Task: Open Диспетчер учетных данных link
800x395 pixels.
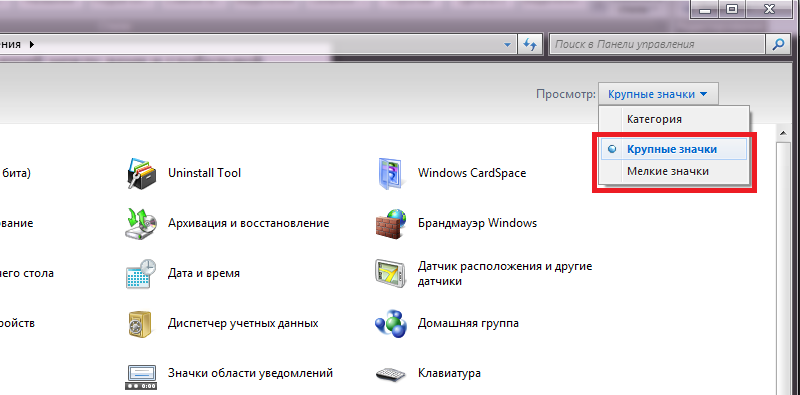Action: 243,324
